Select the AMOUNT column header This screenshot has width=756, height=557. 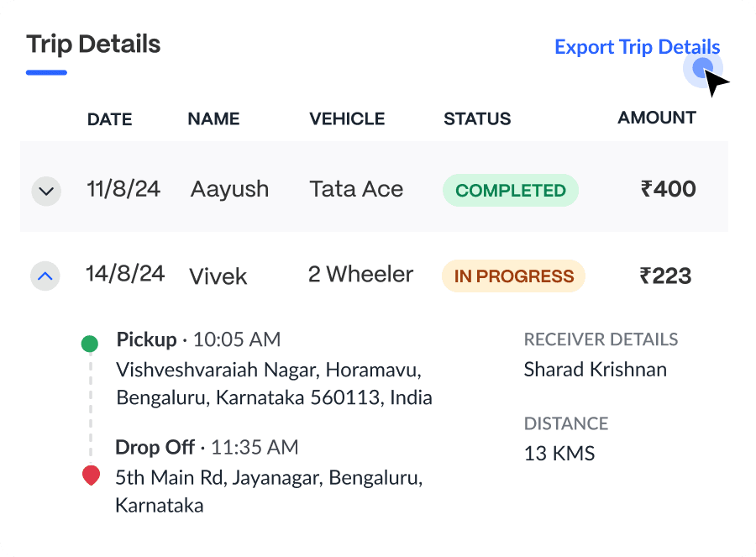656,118
